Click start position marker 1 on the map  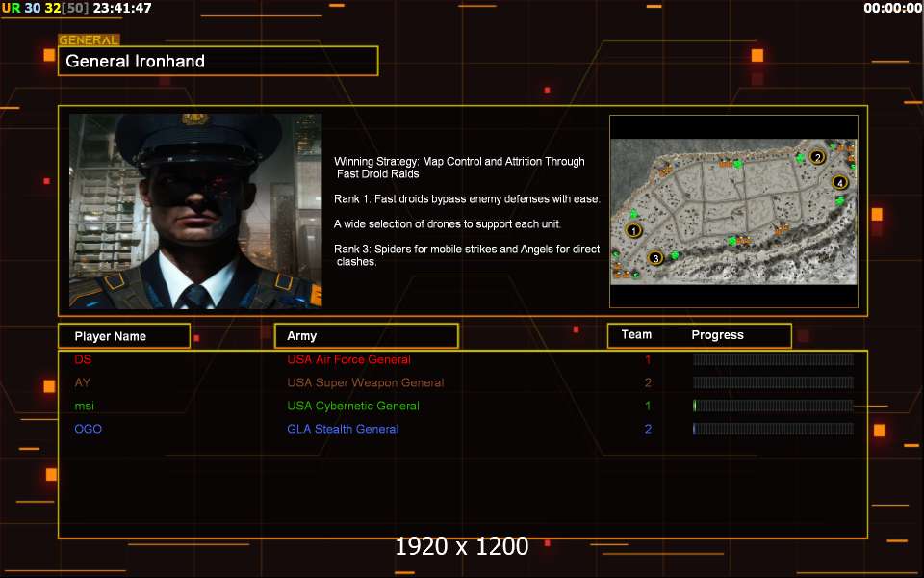pyautogui.click(x=633, y=230)
